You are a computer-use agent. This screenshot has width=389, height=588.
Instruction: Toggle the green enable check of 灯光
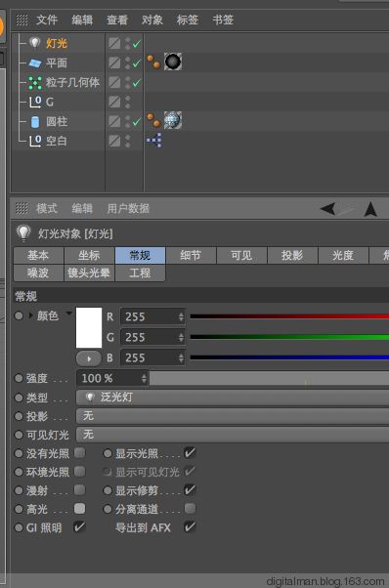click(x=137, y=44)
